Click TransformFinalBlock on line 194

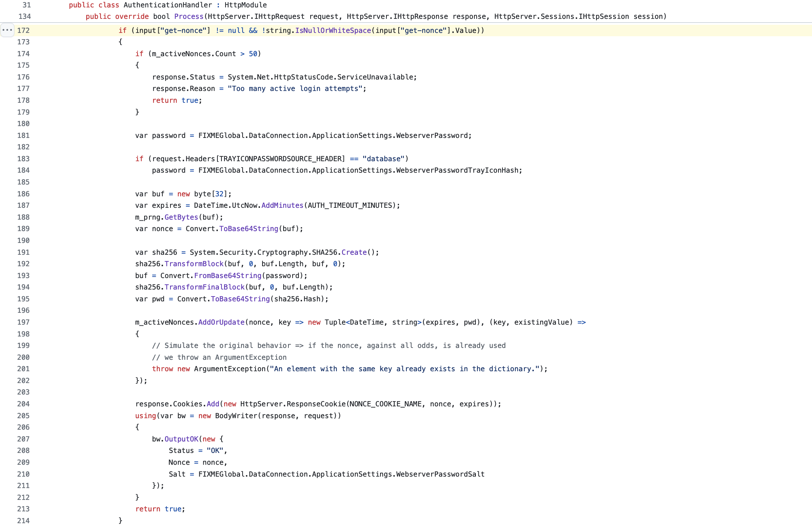pos(204,287)
